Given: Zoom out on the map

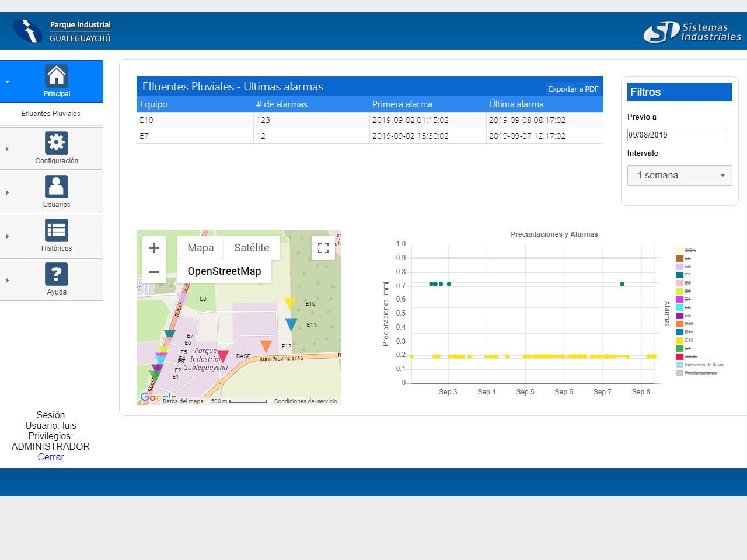Looking at the screenshot, I should [154, 272].
